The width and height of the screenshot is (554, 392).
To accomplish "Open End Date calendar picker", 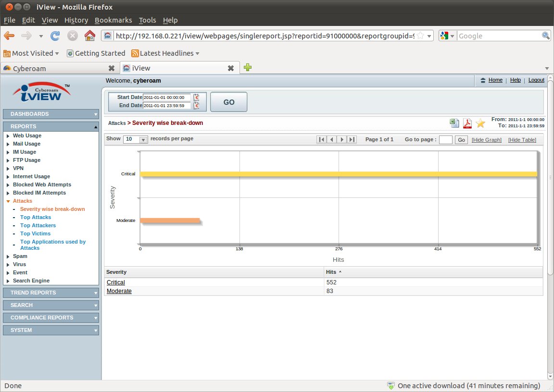I will pos(196,106).
